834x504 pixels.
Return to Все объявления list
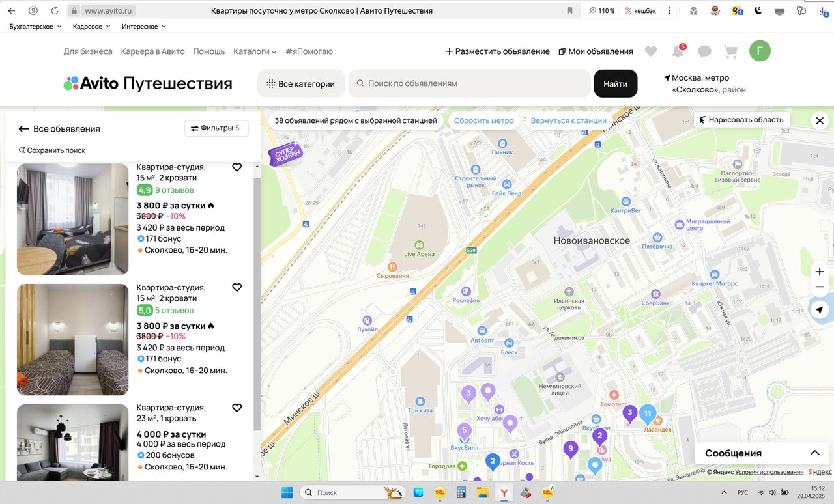(59, 129)
